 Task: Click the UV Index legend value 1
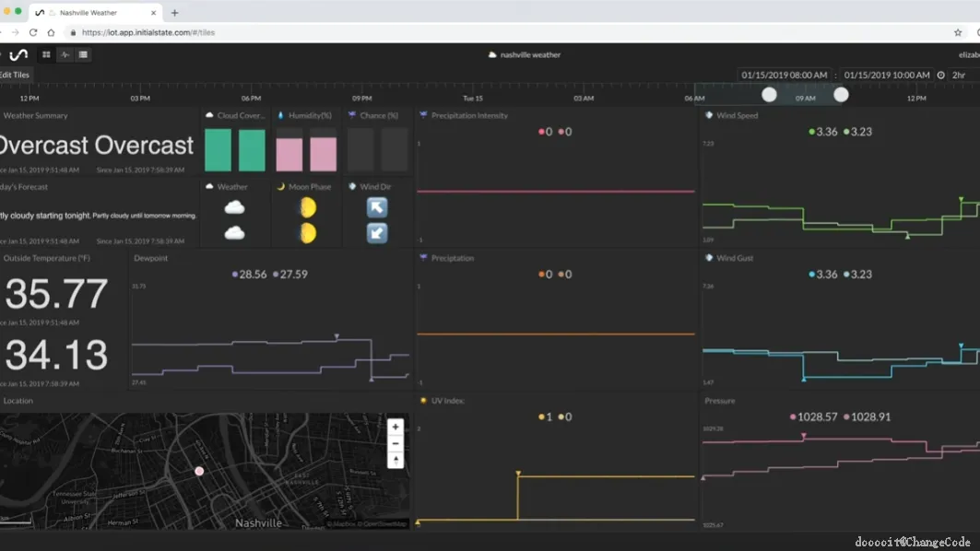pos(549,416)
